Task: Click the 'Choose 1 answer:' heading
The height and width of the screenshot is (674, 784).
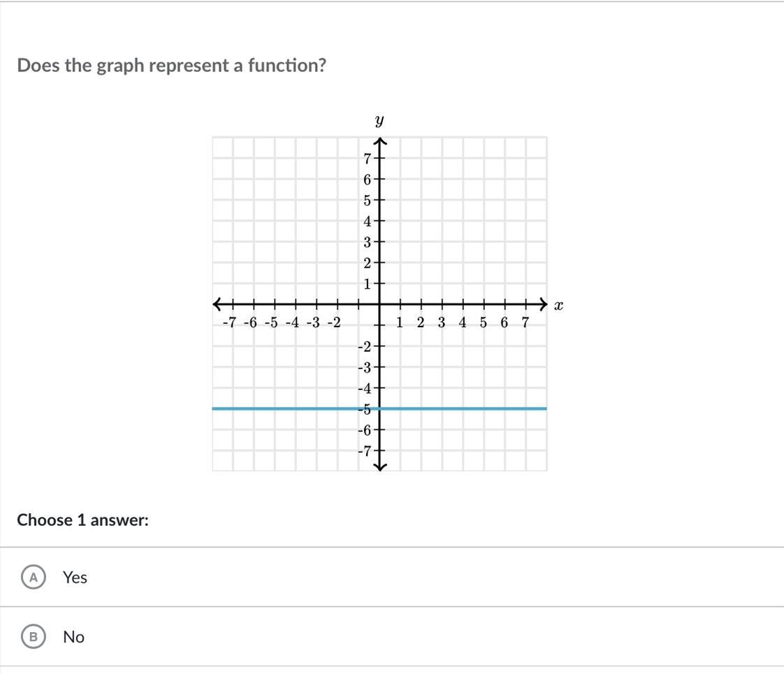Action: tap(82, 520)
